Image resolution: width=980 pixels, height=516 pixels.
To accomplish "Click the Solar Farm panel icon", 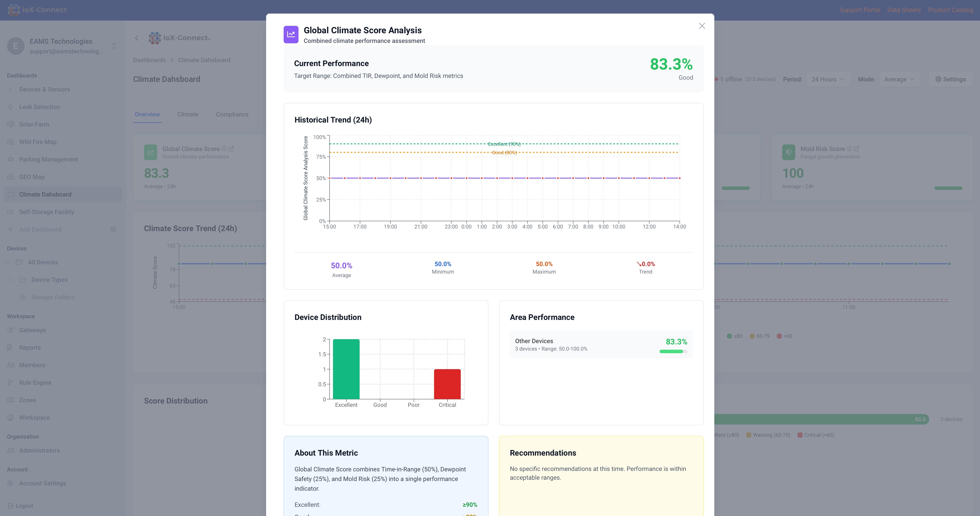I will [x=11, y=125].
